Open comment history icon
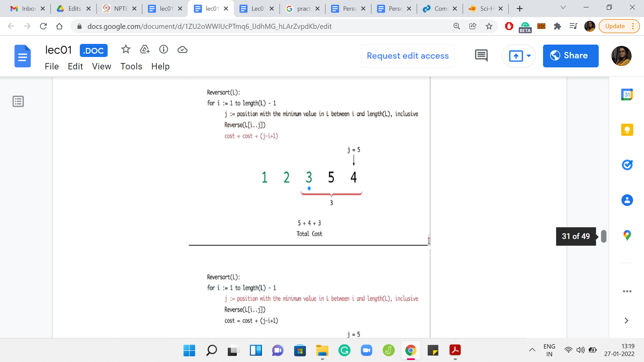 (x=481, y=56)
